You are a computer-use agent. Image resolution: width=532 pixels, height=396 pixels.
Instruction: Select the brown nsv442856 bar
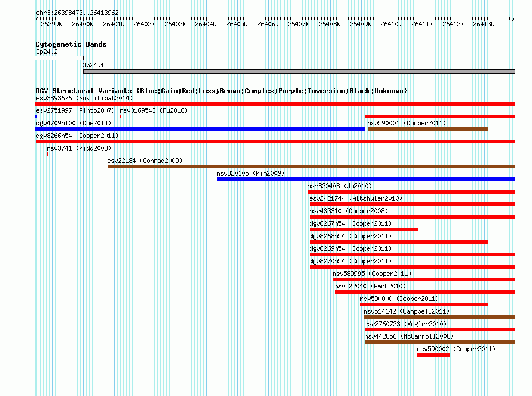(x=440, y=342)
